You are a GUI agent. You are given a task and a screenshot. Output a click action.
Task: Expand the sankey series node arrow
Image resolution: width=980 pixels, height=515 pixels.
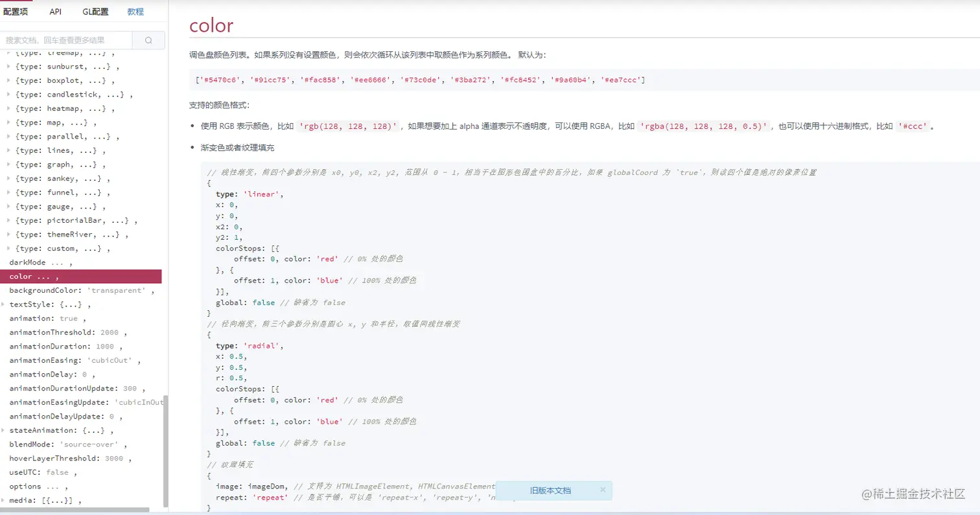pyautogui.click(x=8, y=179)
